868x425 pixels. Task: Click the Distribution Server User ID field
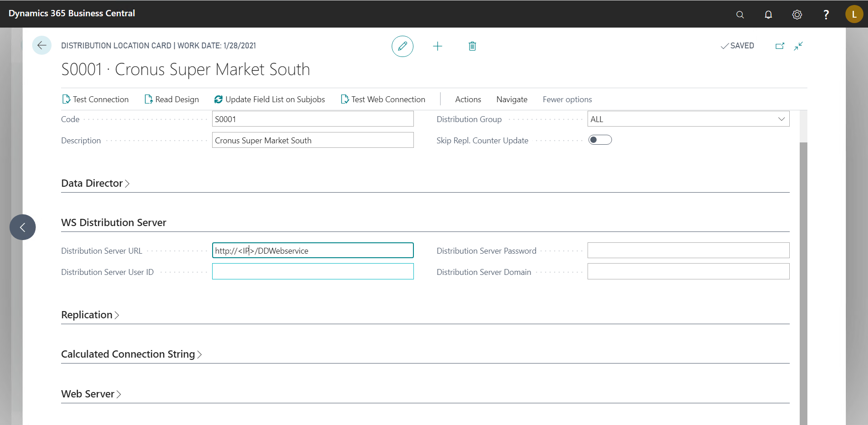point(313,271)
